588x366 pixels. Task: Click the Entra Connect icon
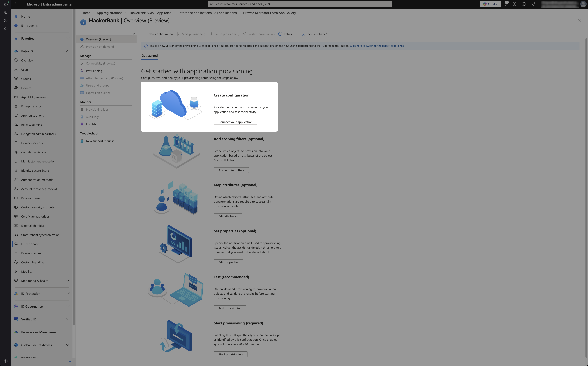tap(16, 244)
